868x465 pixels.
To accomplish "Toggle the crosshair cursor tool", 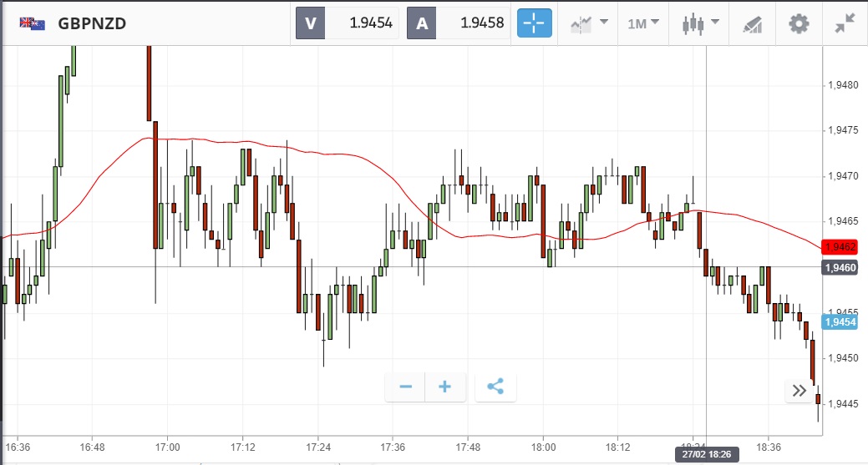I will [x=536, y=23].
